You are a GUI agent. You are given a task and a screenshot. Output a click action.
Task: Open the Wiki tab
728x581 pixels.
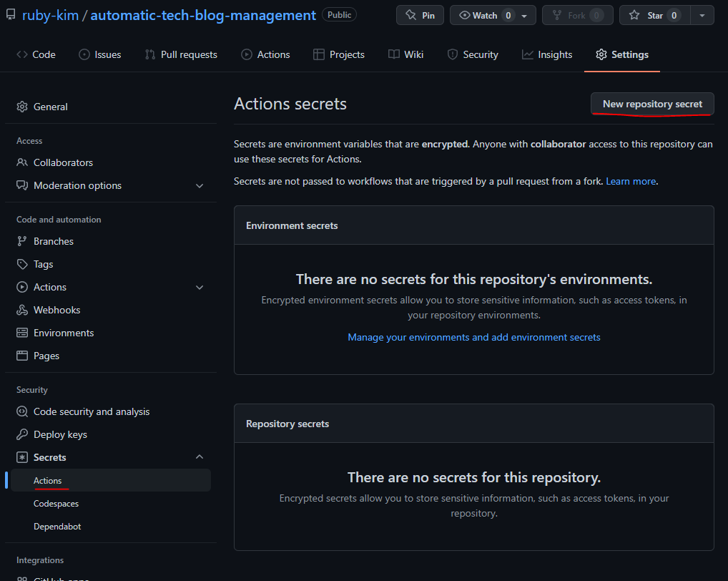tap(405, 54)
